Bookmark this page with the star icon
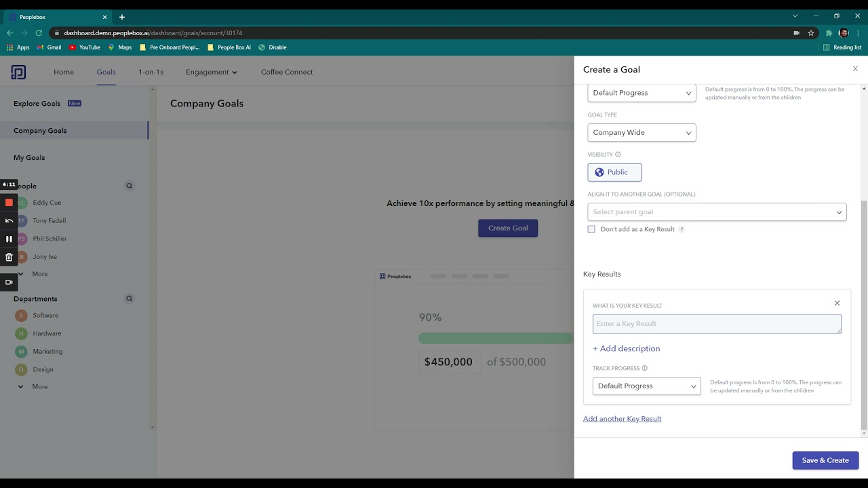868x488 pixels. coord(811,33)
